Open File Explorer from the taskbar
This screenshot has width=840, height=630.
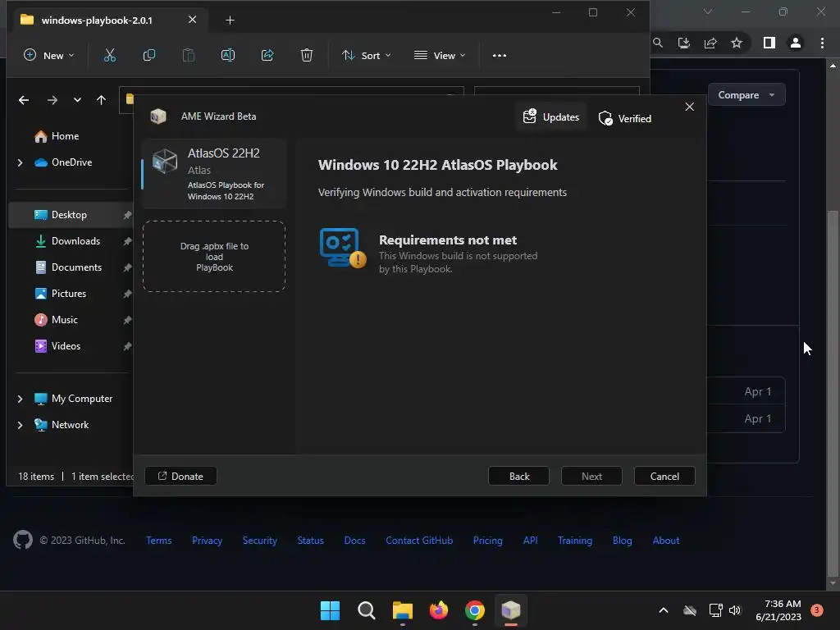tap(402, 610)
